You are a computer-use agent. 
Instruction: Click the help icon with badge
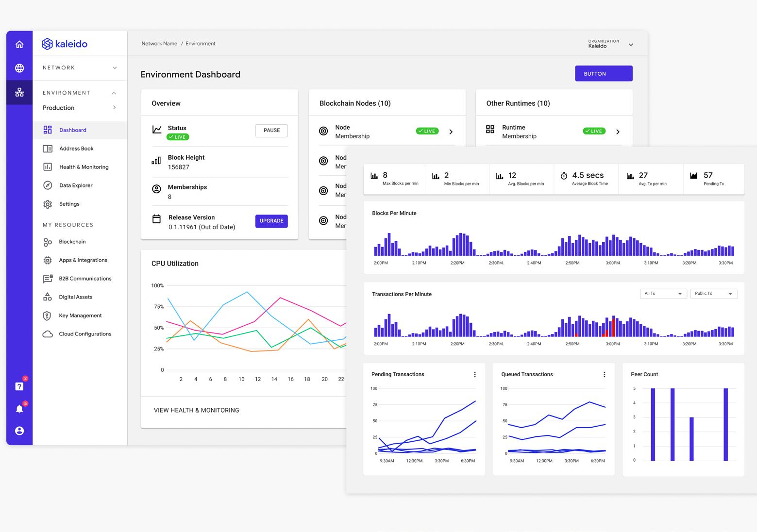tap(19, 386)
